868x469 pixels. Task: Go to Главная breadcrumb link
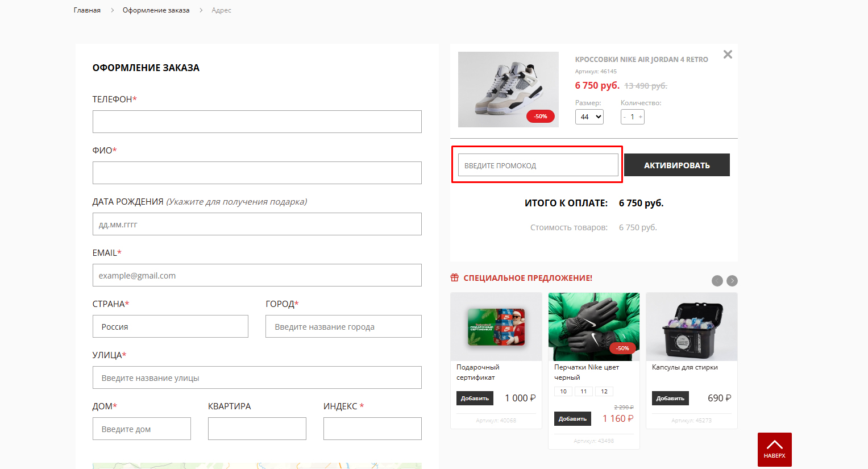pyautogui.click(x=87, y=10)
